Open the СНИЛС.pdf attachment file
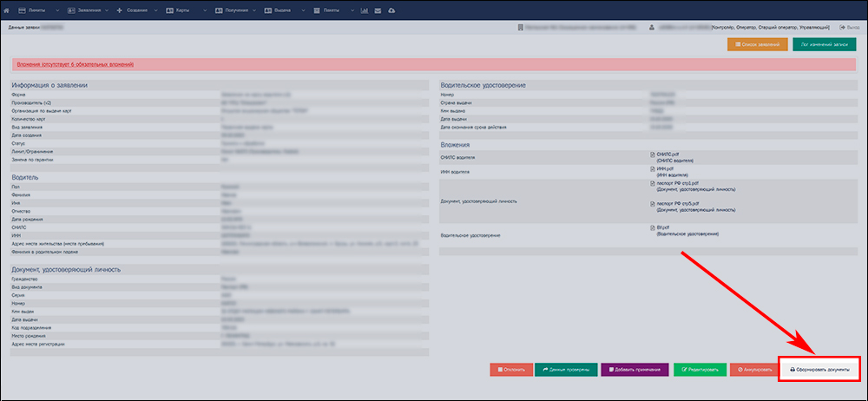The height and width of the screenshot is (401, 868). pos(667,154)
